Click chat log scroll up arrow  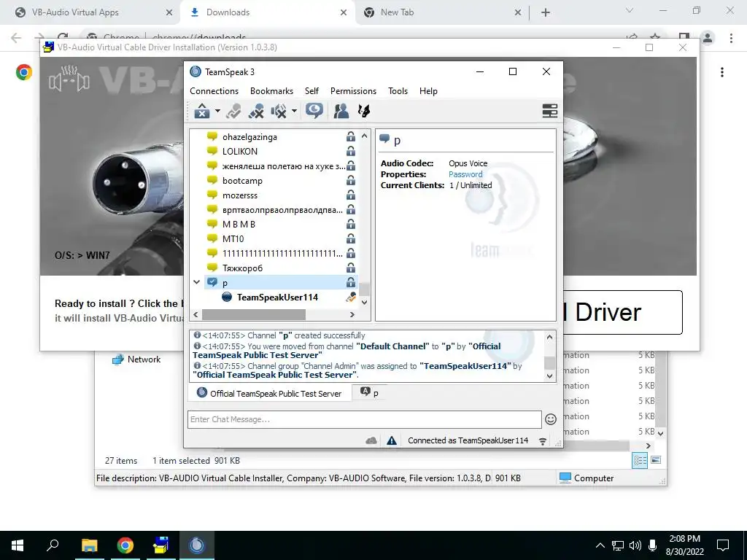click(x=549, y=337)
